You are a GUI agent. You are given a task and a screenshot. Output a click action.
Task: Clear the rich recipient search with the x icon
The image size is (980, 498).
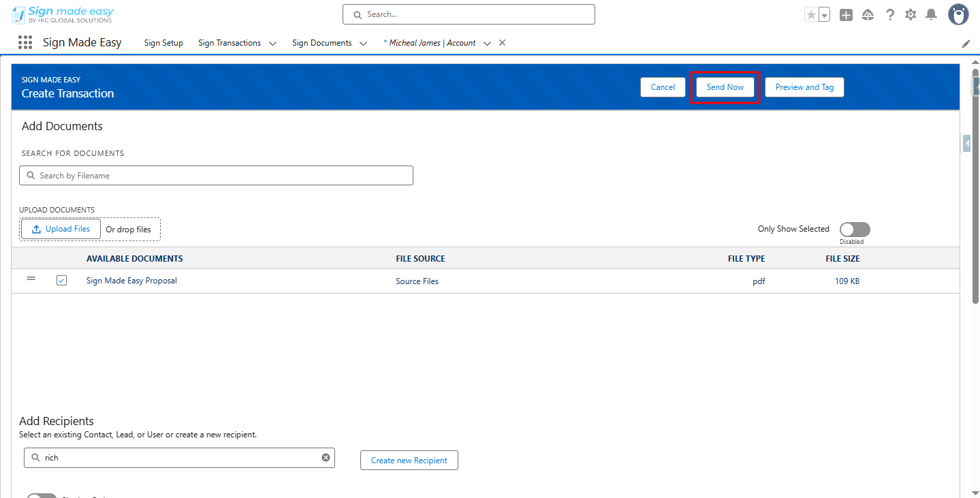(326, 457)
